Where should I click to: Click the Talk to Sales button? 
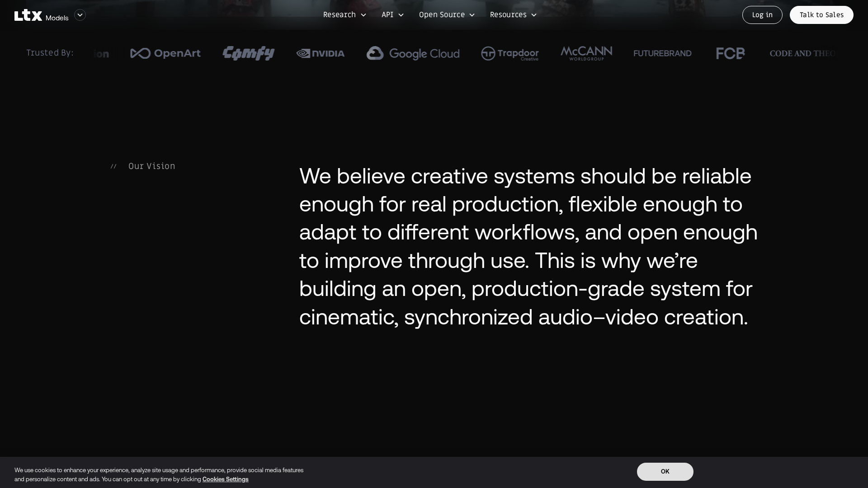(821, 15)
